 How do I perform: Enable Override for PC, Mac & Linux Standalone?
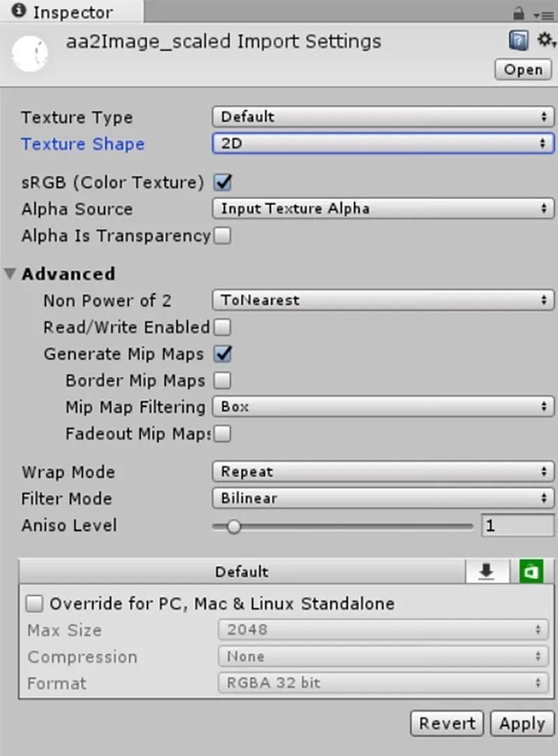click(34, 603)
